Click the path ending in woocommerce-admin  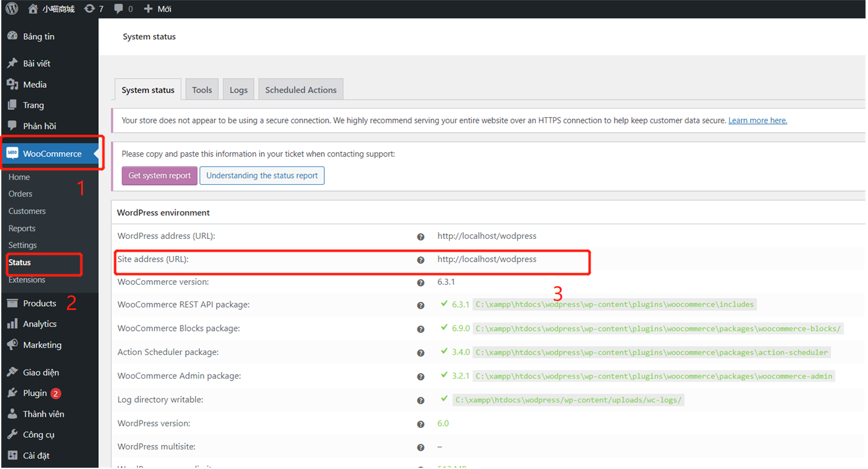point(654,376)
